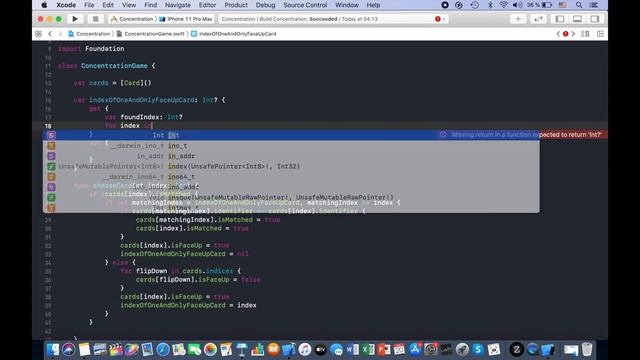Launch Safari from the Dock
Viewport: 640px width, 360px height.
point(163,349)
